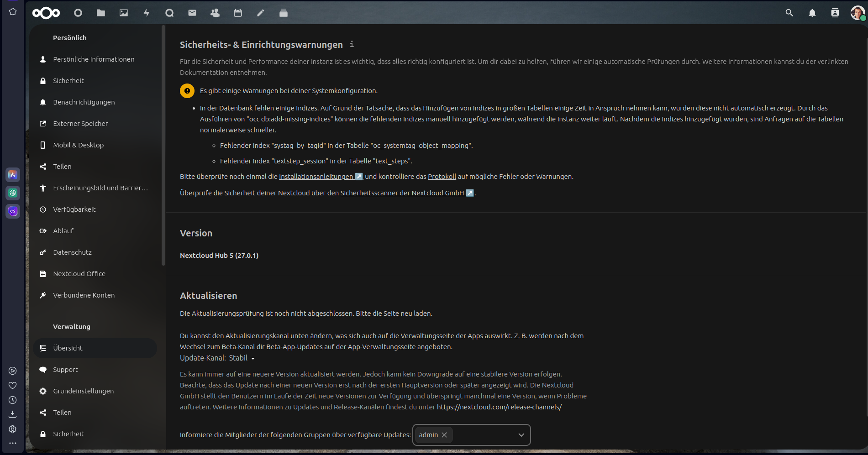Remove the admin group tag
This screenshot has width=868, height=455.
(444, 435)
